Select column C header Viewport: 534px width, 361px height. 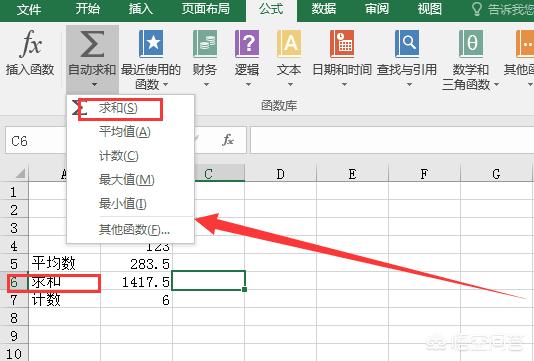tap(219, 174)
